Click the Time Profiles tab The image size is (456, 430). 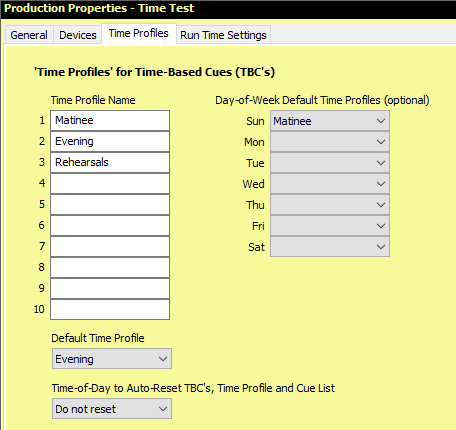click(x=139, y=33)
